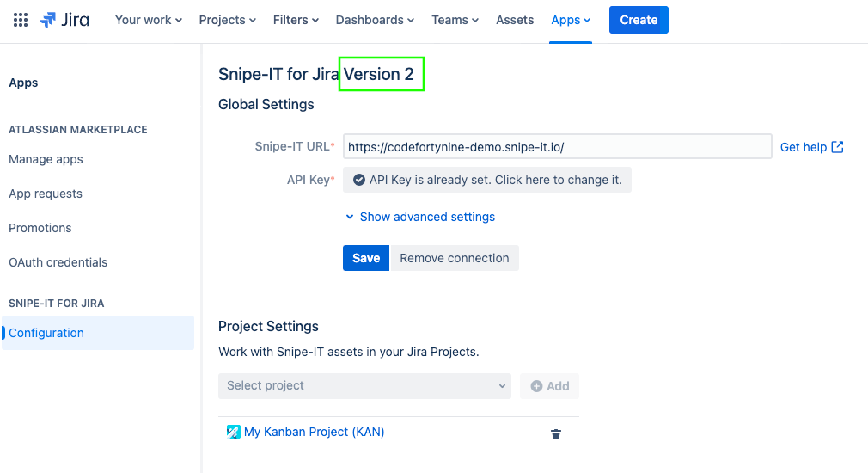The width and height of the screenshot is (868, 473).
Task: Open the Filters dropdown
Action: point(296,20)
